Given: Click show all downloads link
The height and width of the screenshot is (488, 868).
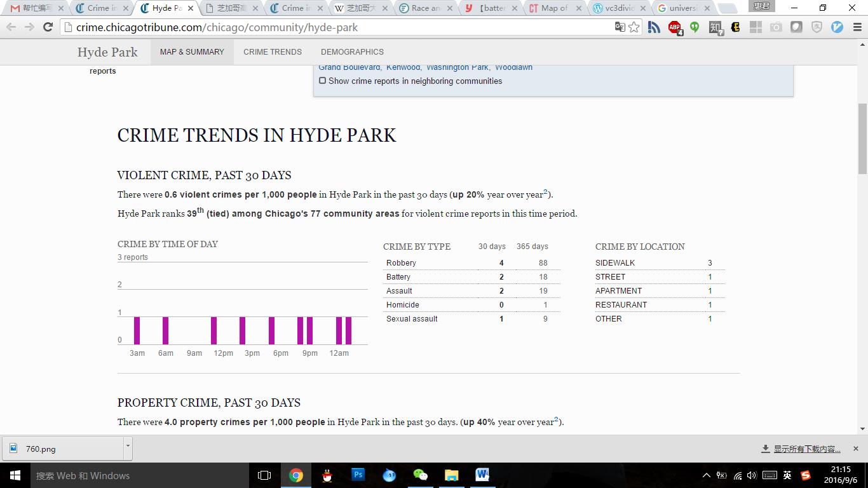Looking at the screenshot, I should pyautogui.click(x=806, y=449).
